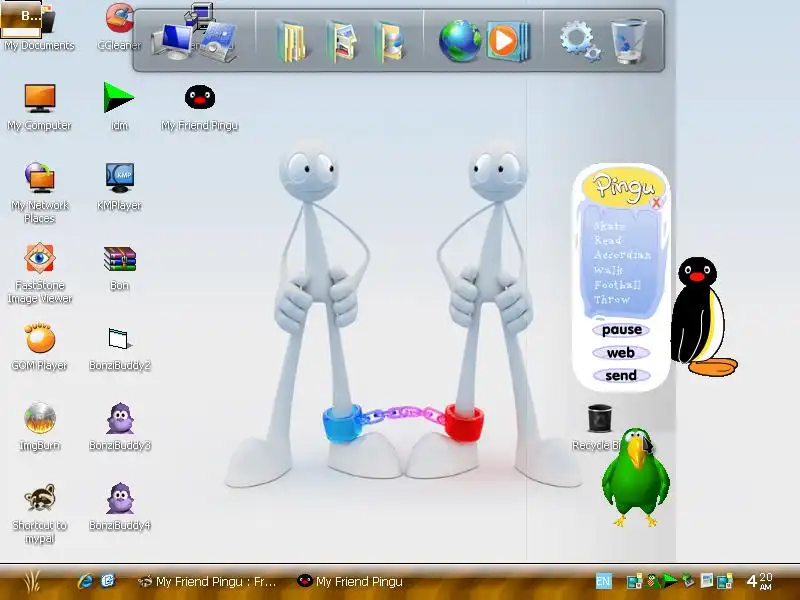This screenshot has height=600, width=800.
Task: Select the BonziBuddy2 desktop icon
Action: tap(119, 349)
